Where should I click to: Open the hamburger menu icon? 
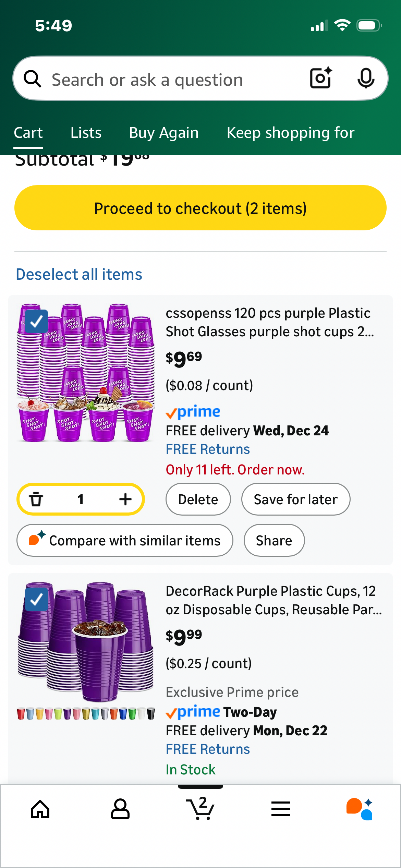280,809
